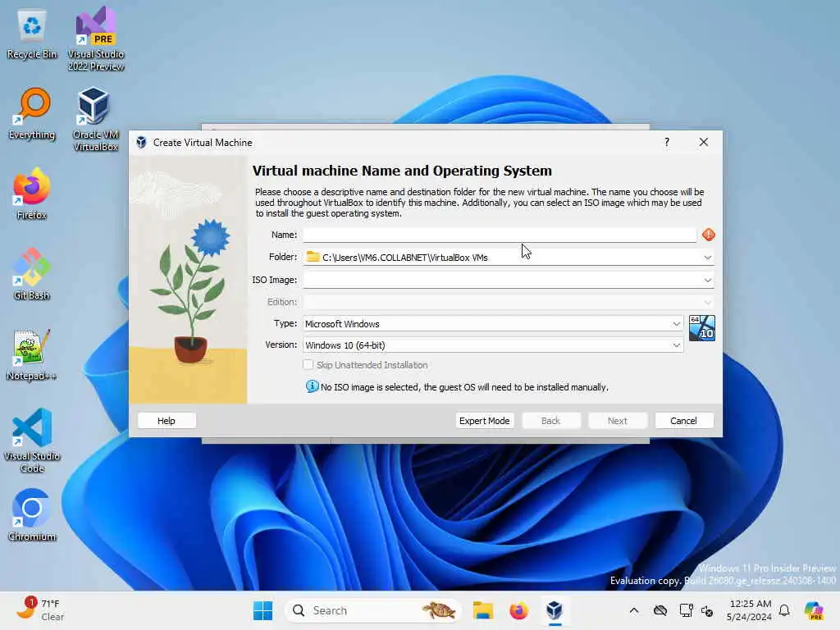Select the Notepad++ desktop shortcut
The width and height of the screenshot is (840, 630).
(x=32, y=354)
